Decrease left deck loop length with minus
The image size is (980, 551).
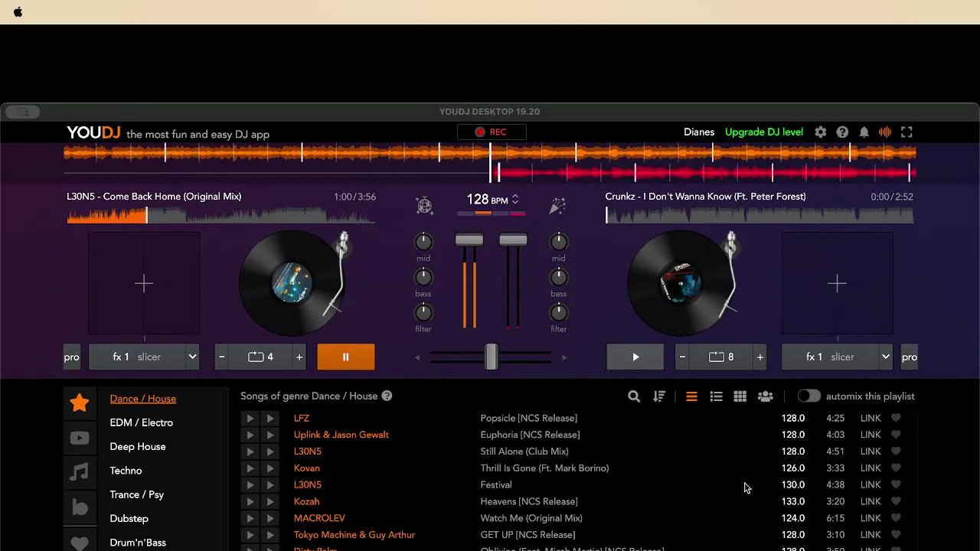(x=222, y=357)
